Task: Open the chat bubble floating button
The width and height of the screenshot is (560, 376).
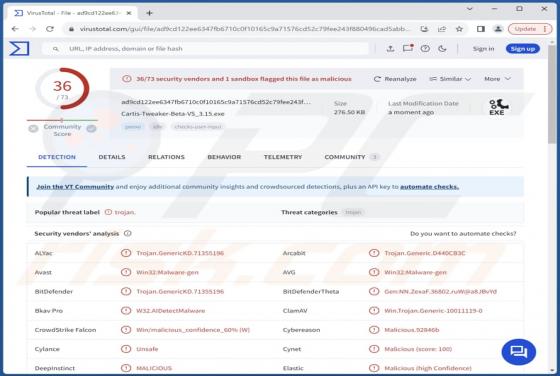Action: pyautogui.click(x=519, y=352)
